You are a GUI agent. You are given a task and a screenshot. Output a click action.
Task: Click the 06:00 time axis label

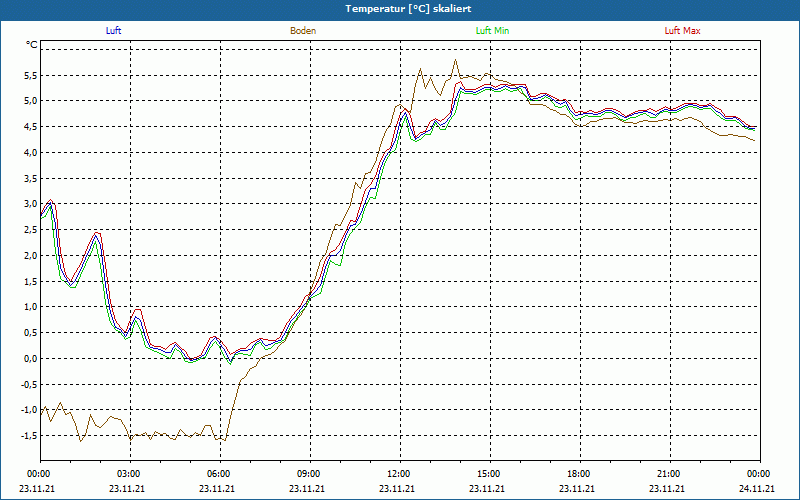coord(220,474)
